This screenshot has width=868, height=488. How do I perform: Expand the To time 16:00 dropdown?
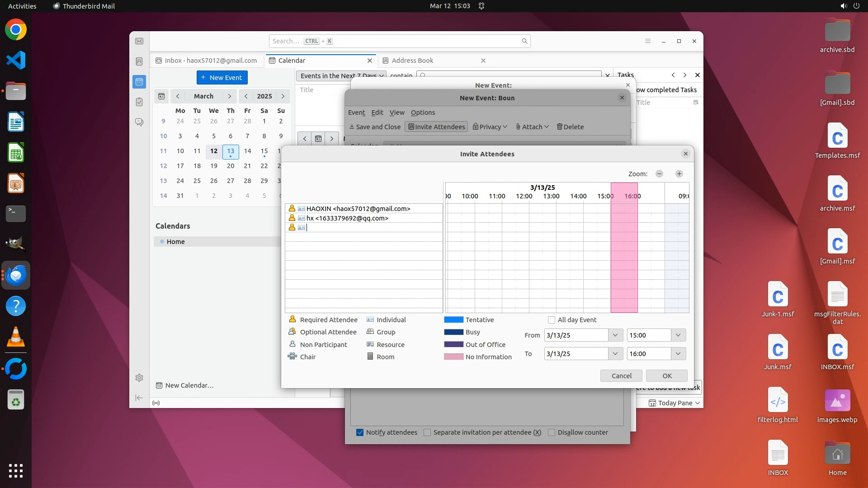tap(678, 354)
